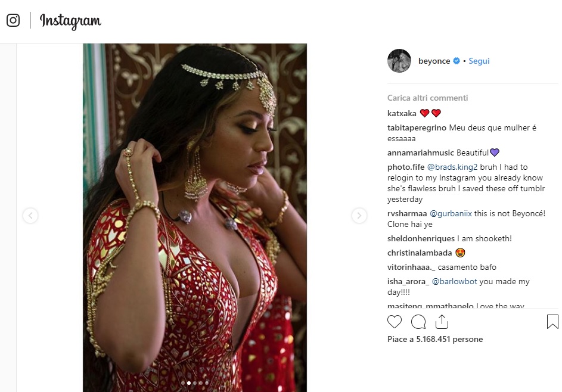This screenshot has height=392, width=562.
Task: Select carousel pagination dots
Action: [x=194, y=383]
